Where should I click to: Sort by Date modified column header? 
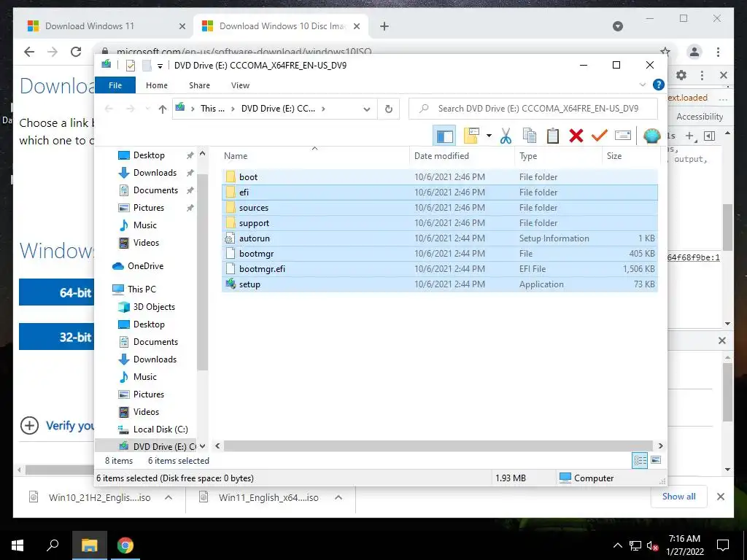pyautogui.click(x=462, y=156)
